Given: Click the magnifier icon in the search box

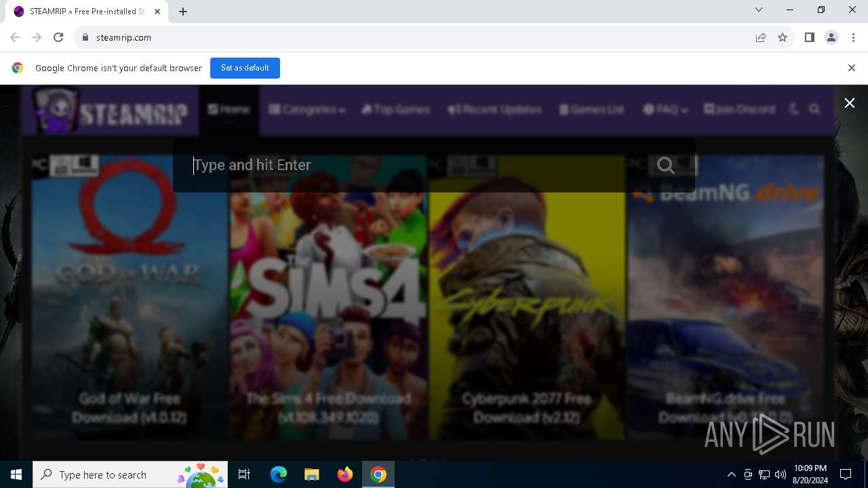Looking at the screenshot, I should click(x=666, y=165).
